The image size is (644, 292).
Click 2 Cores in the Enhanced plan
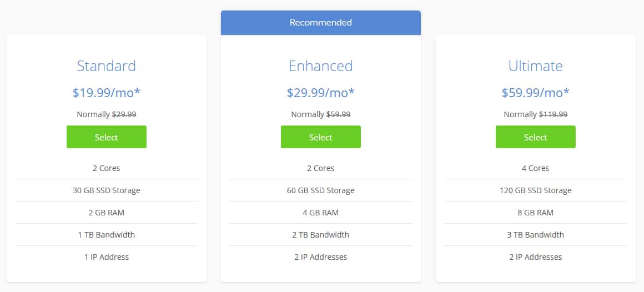(x=321, y=168)
